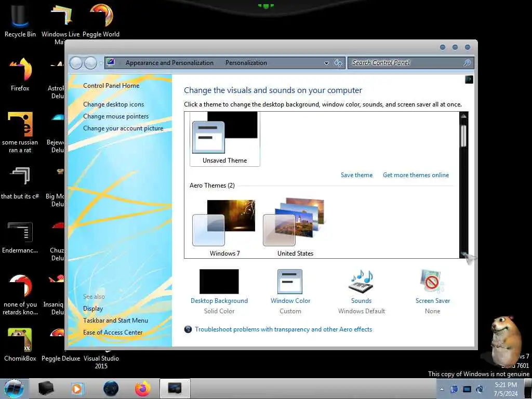Open Troubleshoot problems with transparency link
Screen dimensions: 532x399
pyautogui.click(x=283, y=329)
